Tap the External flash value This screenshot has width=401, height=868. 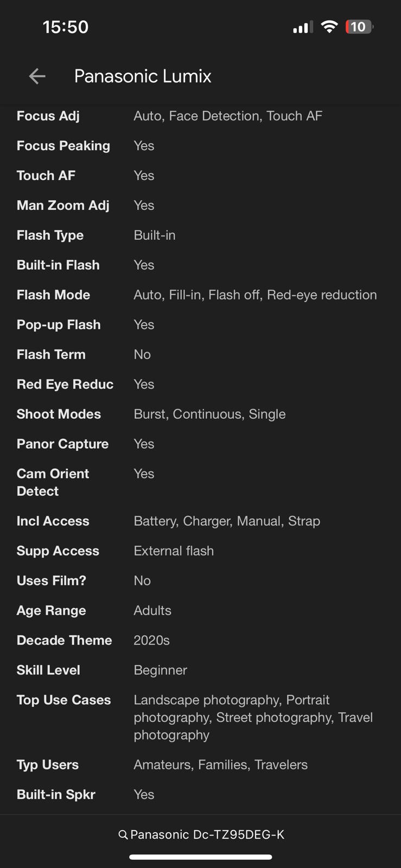pyautogui.click(x=174, y=551)
